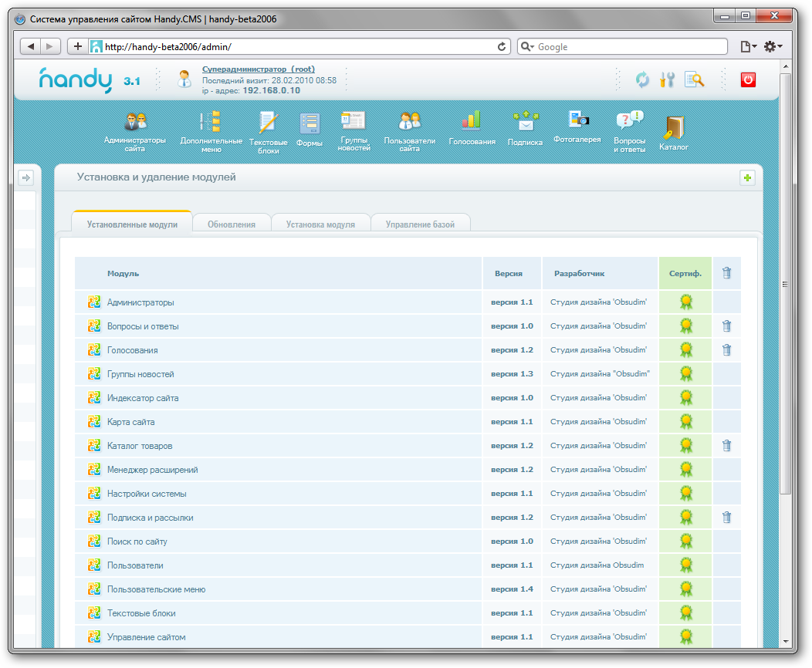Open the Менеджер расширений module link
Viewport: 812px width, 668px height.
pyautogui.click(x=152, y=470)
